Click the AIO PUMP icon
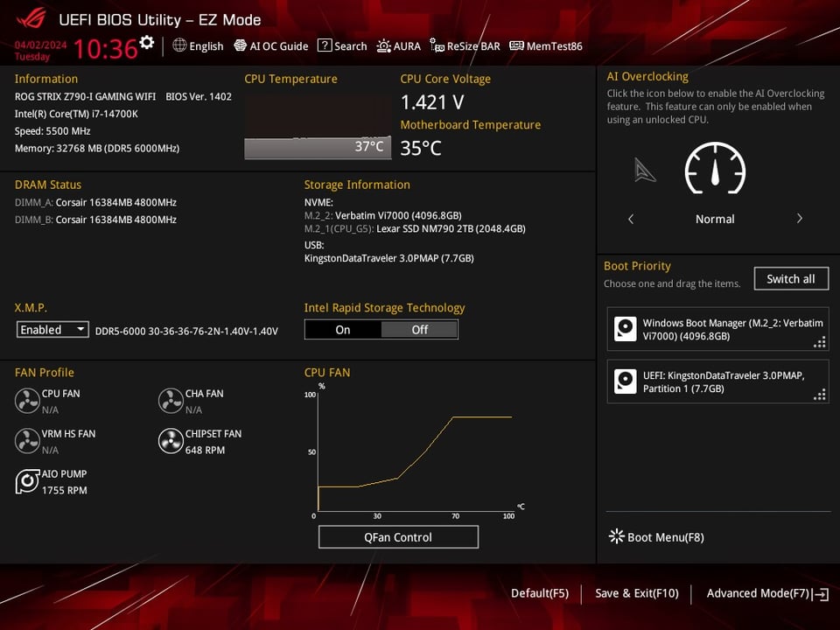840x630 pixels. point(27,481)
